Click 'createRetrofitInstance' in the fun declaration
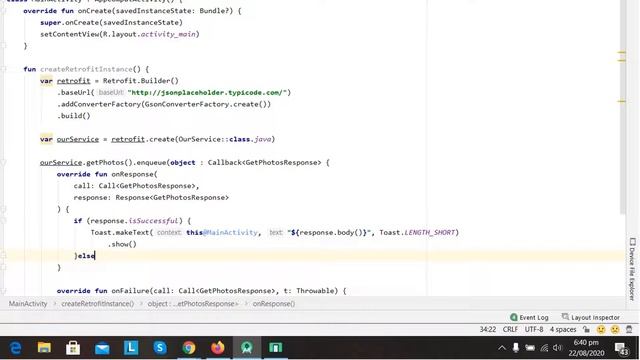The image size is (640, 360). coord(86,69)
